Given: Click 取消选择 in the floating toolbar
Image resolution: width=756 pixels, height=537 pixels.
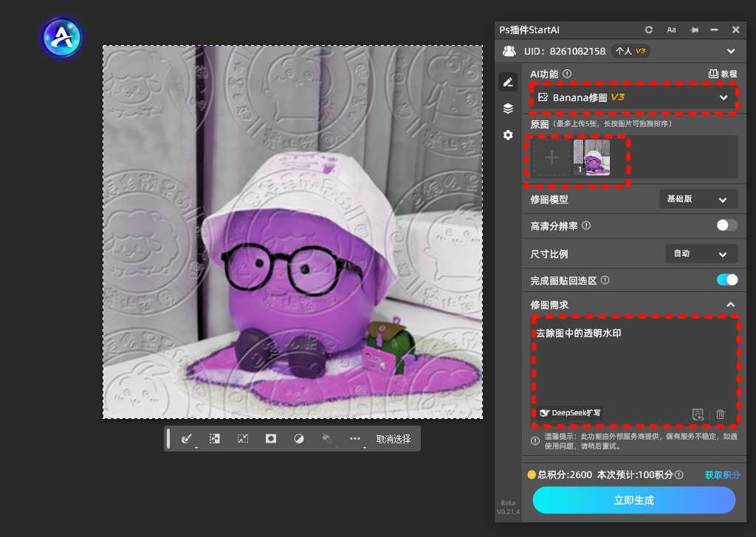Looking at the screenshot, I should click(393, 439).
